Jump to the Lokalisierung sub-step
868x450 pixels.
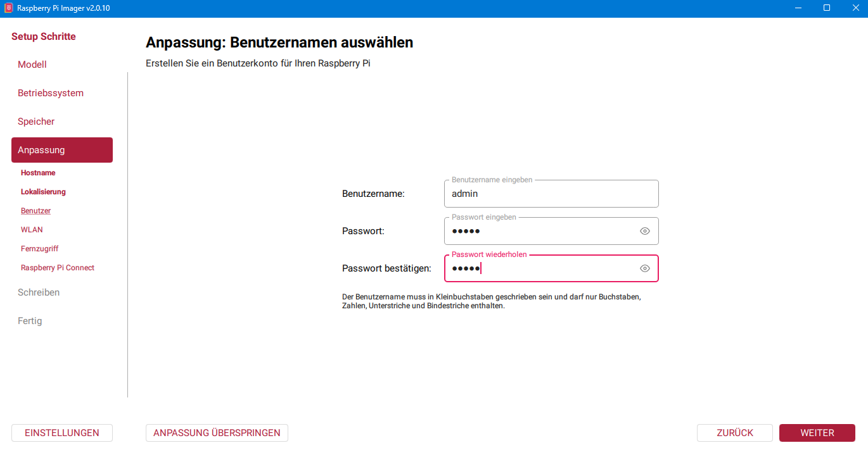pyautogui.click(x=43, y=192)
